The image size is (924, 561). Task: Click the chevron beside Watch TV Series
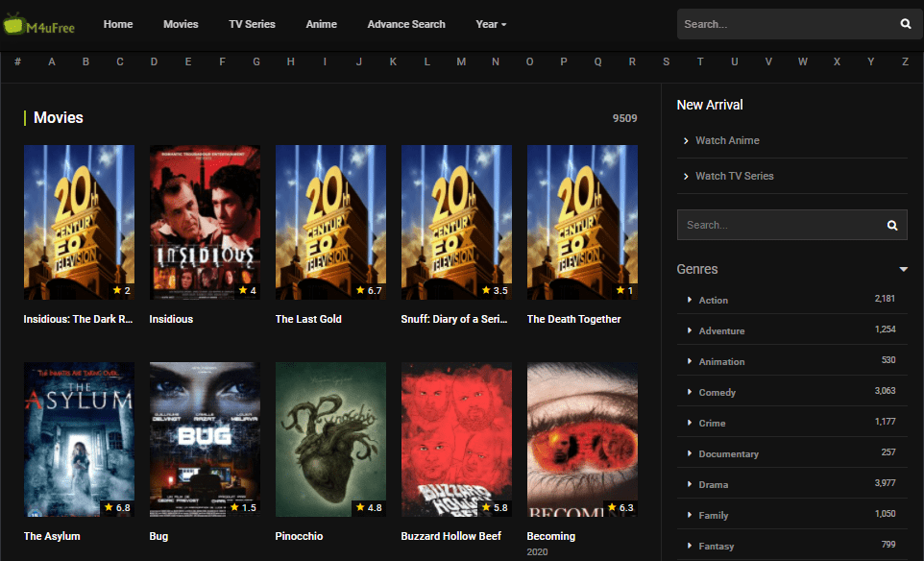686,176
